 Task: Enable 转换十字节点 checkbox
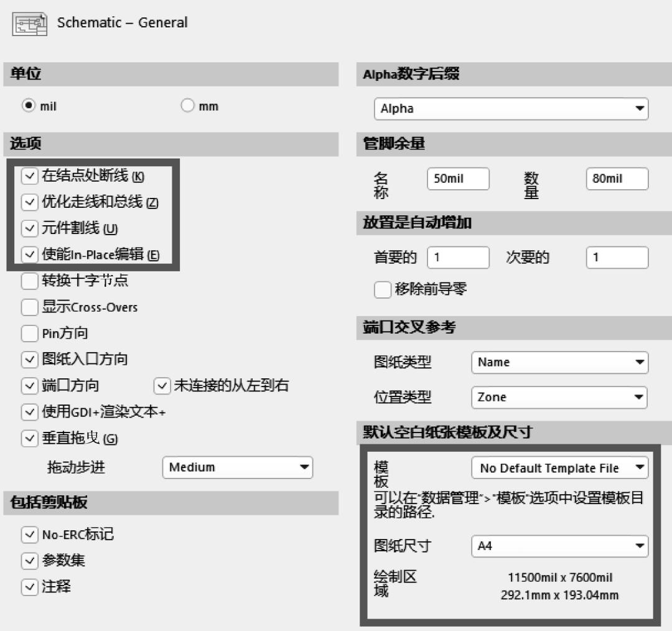pyautogui.click(x=30, y=281)
